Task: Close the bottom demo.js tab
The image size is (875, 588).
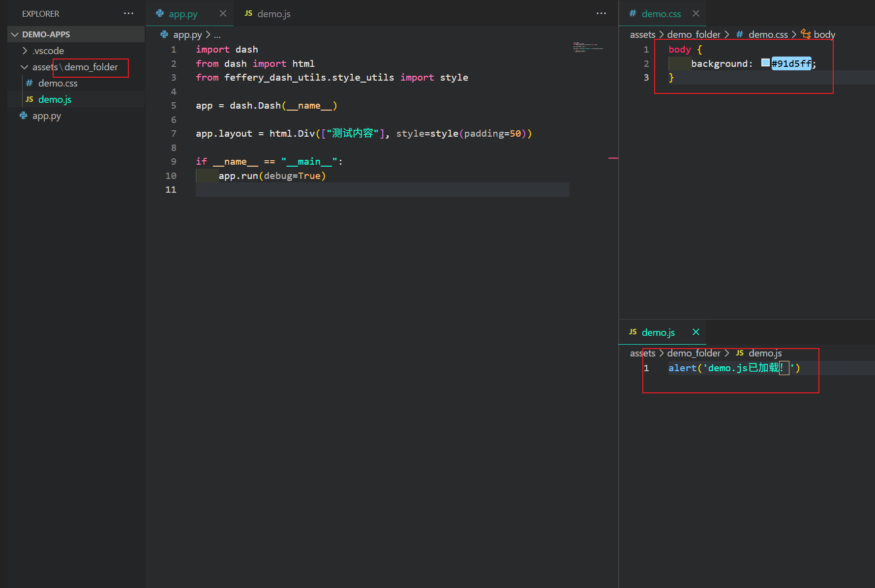Action: pyautogui.click(x=695, y=332)
